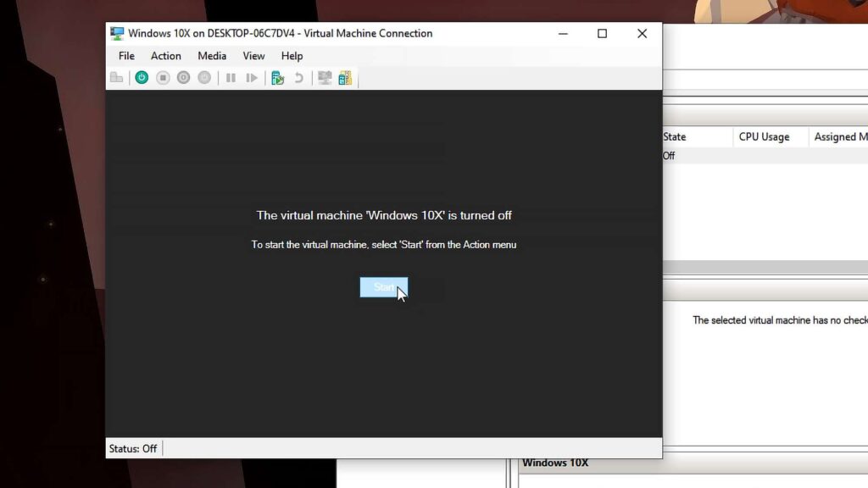
Task: Click the green Start power icon in toolbar
Action: click(x=142, y=78)
